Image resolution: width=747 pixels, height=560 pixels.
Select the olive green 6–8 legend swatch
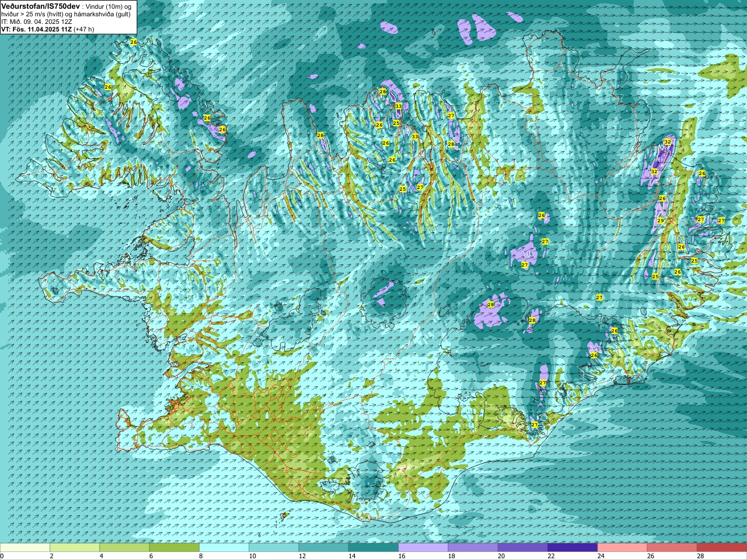(174, 548)
